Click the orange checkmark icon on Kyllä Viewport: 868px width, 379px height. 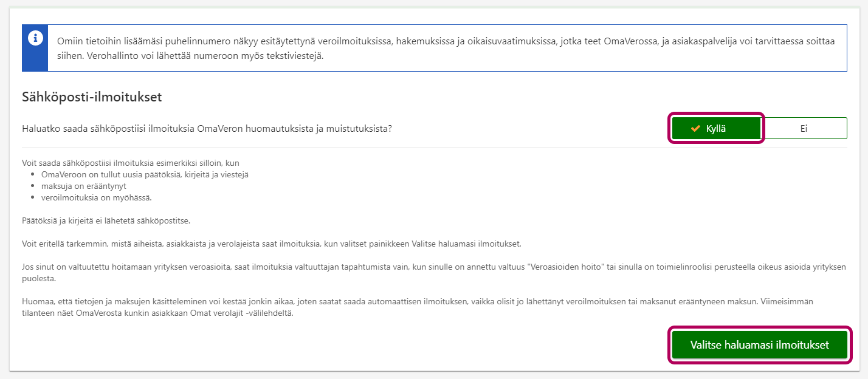[x=696, y=129]
